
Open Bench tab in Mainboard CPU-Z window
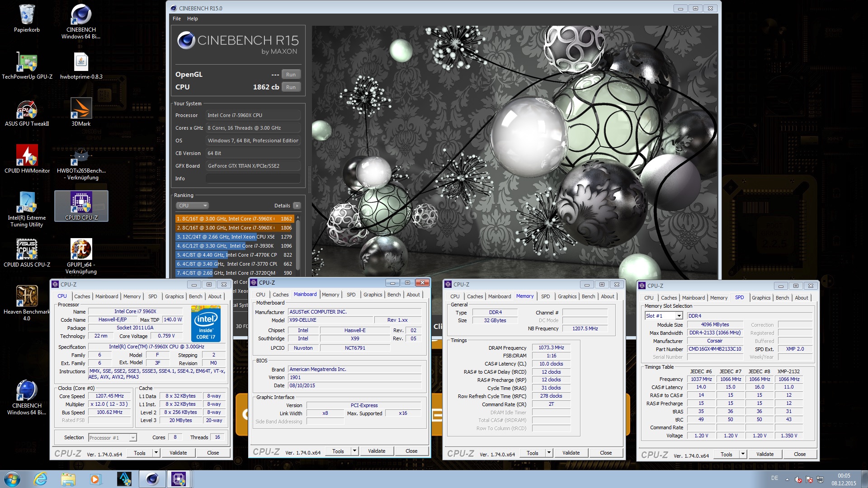[394, 295]
